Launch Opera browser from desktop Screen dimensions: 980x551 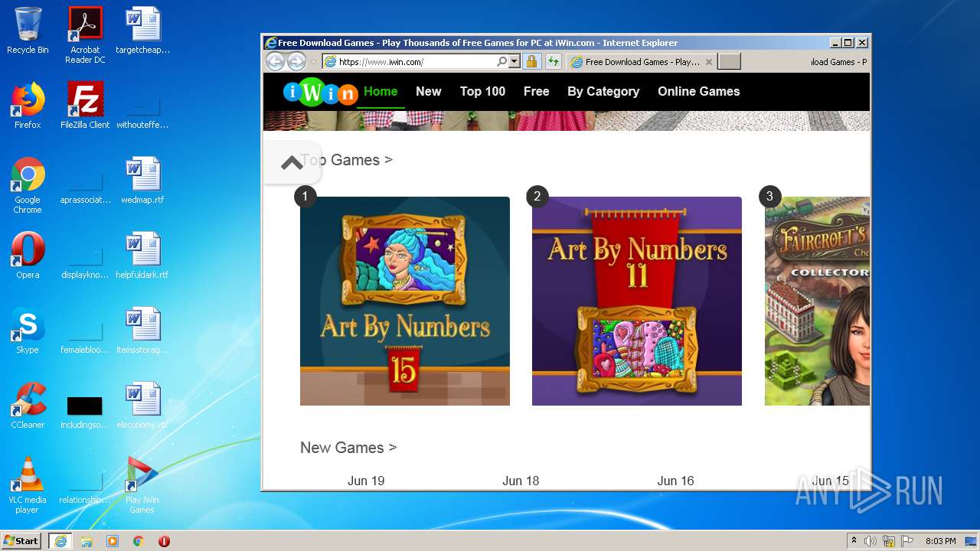click(x=28, y=256)
